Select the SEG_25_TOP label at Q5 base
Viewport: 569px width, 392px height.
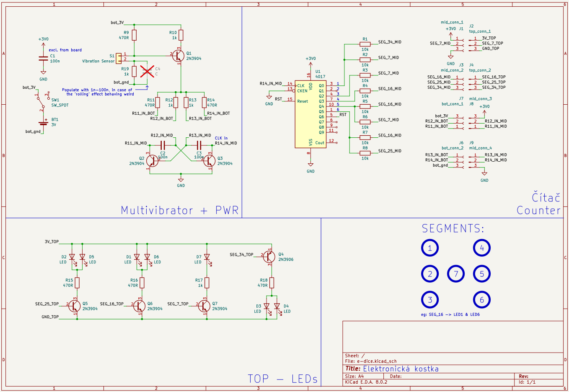point(47,304)
